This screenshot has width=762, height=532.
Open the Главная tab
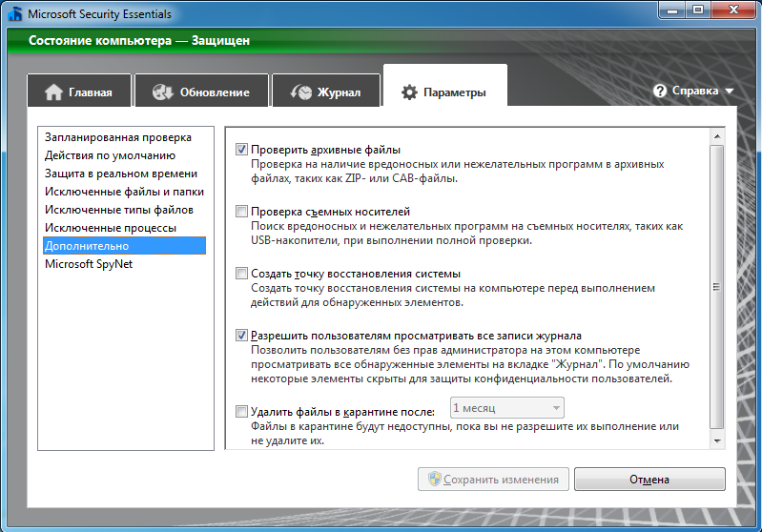[79, 90]
